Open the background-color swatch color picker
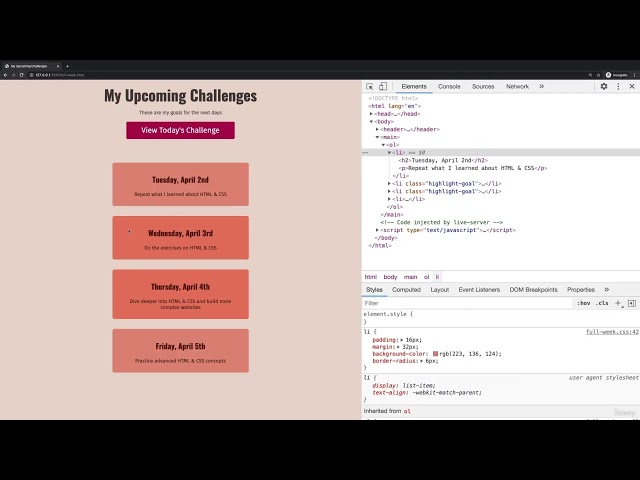640x480 pixels. (x=435, y=354)
